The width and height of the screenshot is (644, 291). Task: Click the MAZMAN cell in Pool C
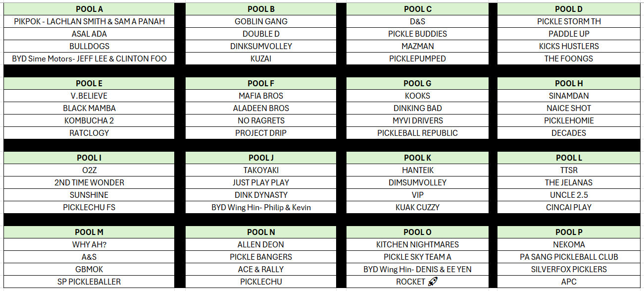click(x=417, y=46)
